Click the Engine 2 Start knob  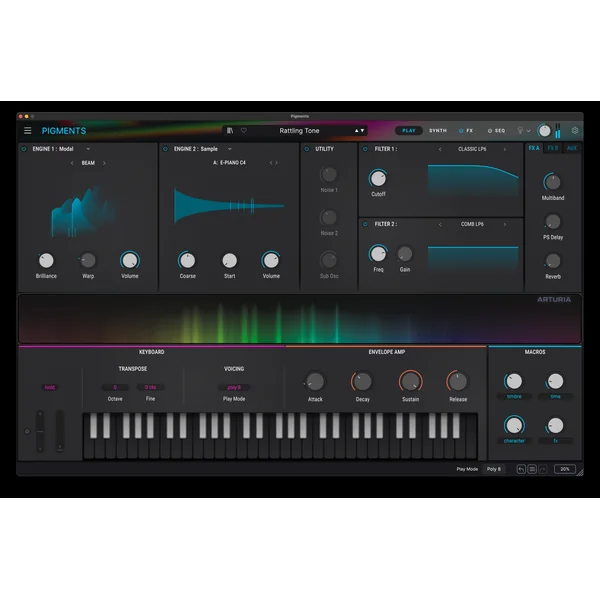[x=230, y=261]
